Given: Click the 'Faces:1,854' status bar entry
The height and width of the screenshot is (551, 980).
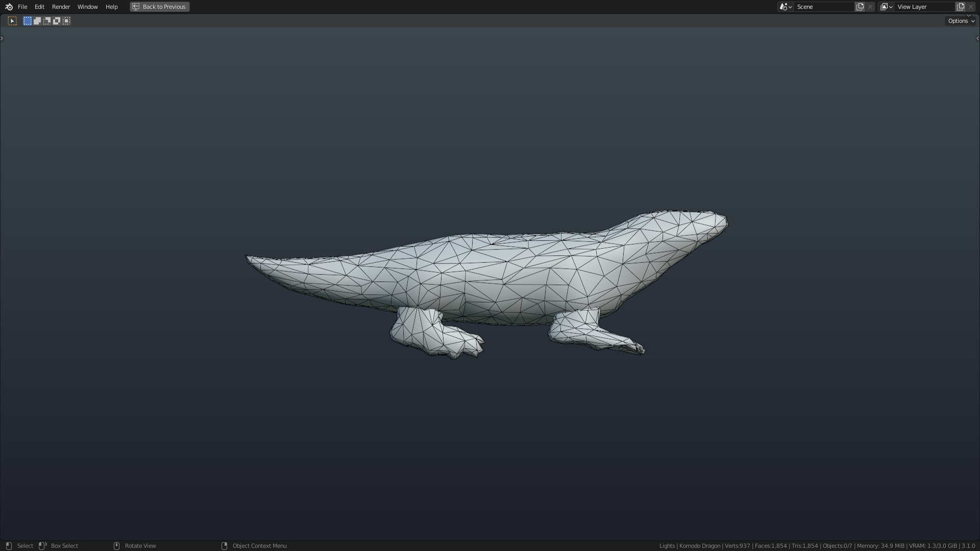Looking at the screenshot, I should (x=771, y=546).
